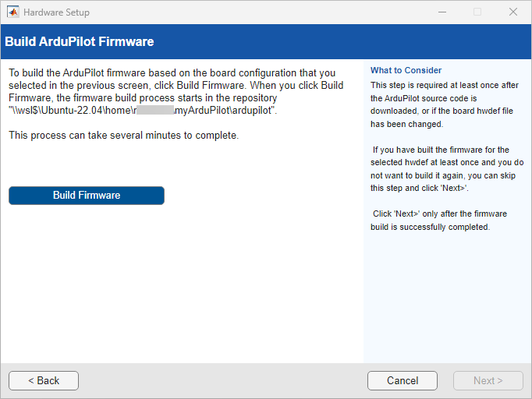
Task: Close the Hardware Setup window
Action: click(x=513, y=12)
